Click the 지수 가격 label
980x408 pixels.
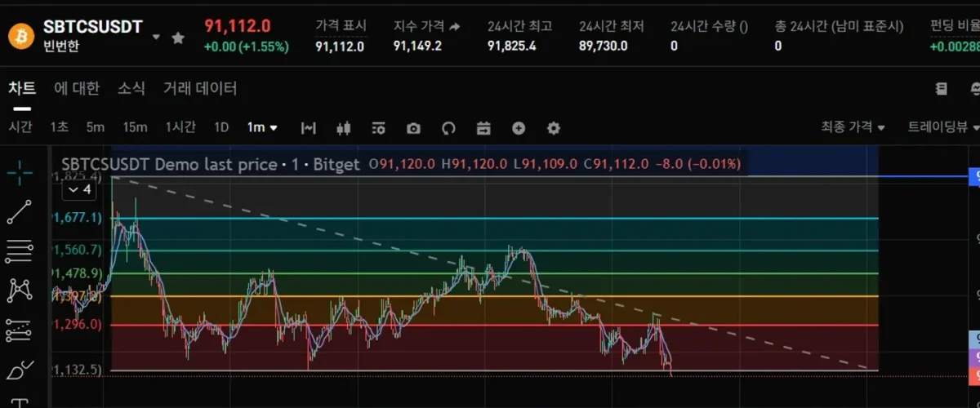(419, 26)
